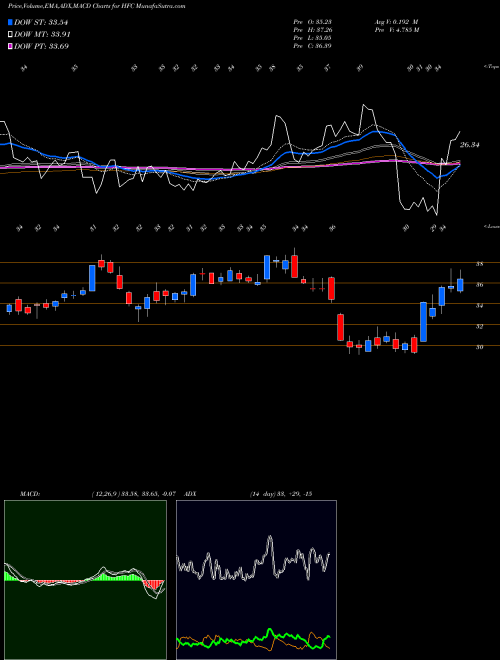
Task: Click the white DOW MT legend swatch
Action: pos(11,35)
